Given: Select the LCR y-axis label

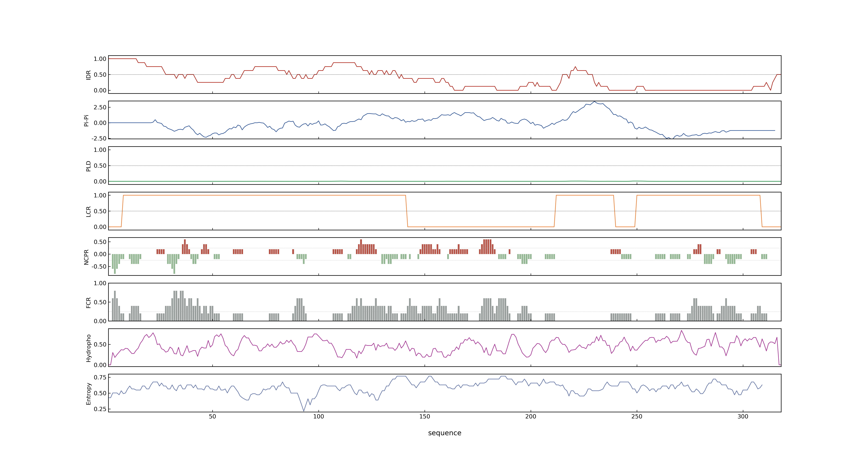Looking at the screenshot, I should point(89,212).
